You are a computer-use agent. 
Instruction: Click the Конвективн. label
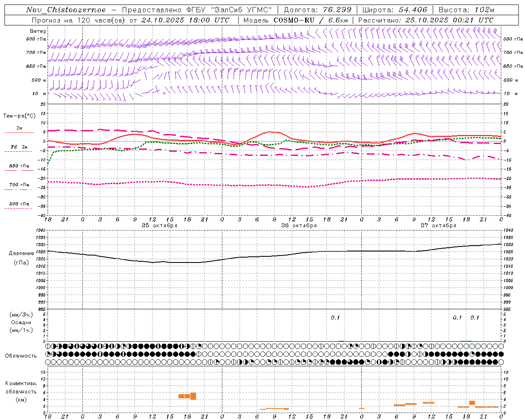pos(21,383)
